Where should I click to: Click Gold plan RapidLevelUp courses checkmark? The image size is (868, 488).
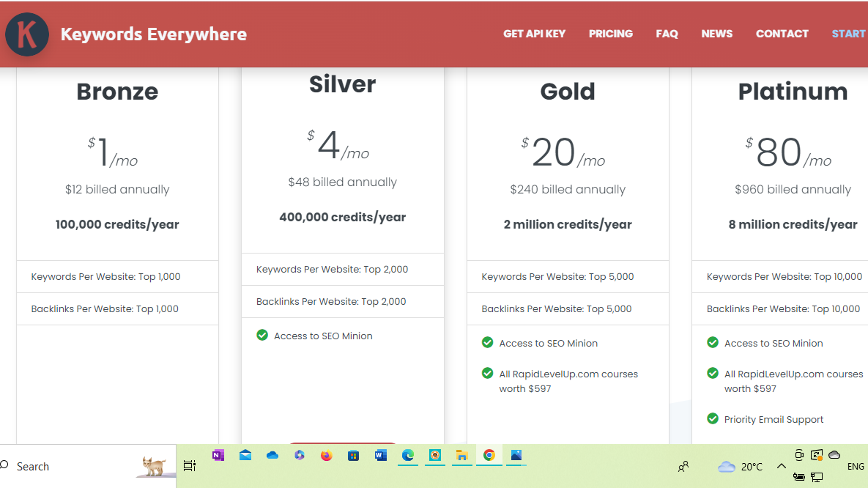pos(488,374)
